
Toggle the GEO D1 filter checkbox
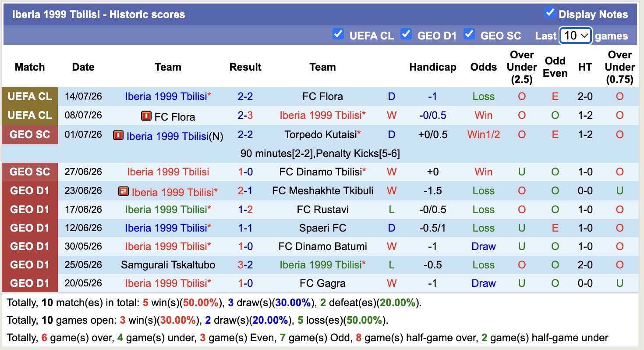(x=406, y=34)
